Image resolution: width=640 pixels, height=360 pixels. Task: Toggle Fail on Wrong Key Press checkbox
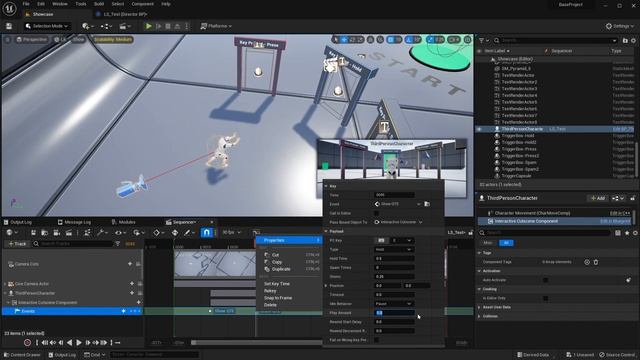[x=376, y=340]
